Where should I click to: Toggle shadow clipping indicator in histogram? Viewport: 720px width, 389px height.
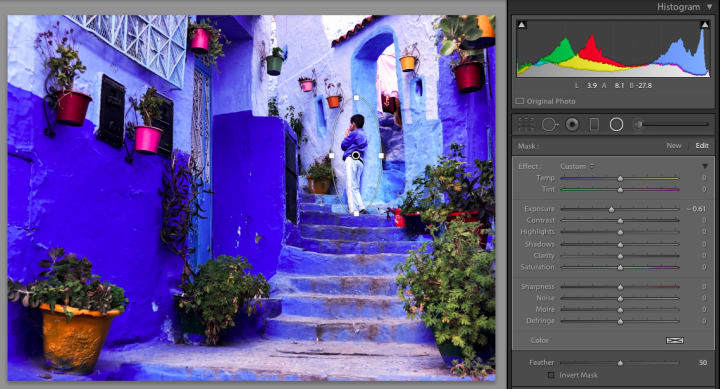(522, 25)
